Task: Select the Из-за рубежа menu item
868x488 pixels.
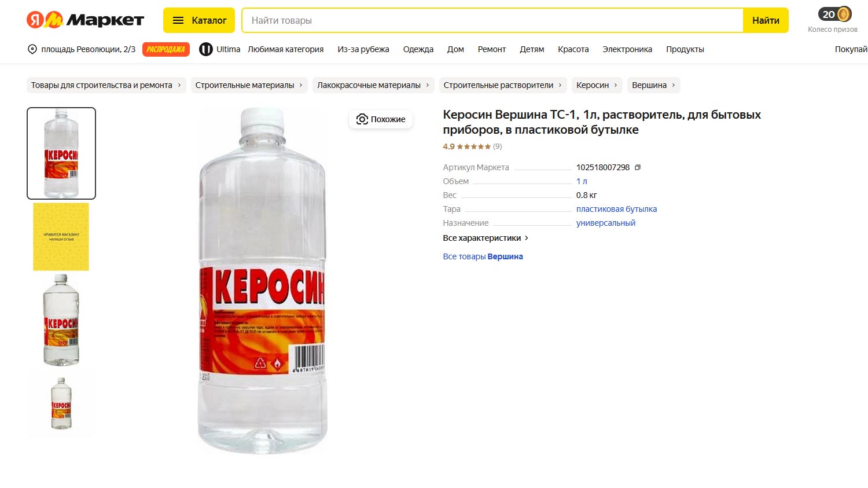Action: 363,49
